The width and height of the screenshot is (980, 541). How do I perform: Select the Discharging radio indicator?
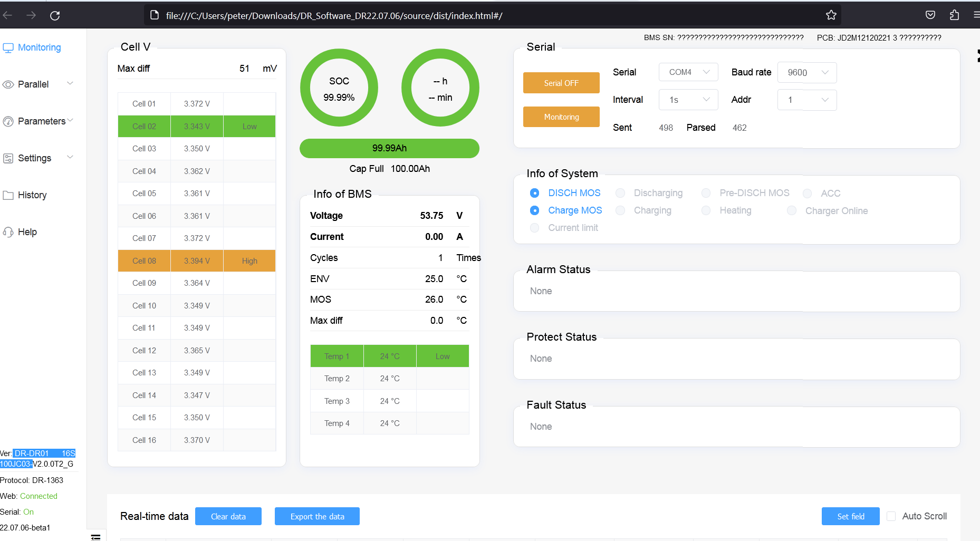tap(620, 193)
